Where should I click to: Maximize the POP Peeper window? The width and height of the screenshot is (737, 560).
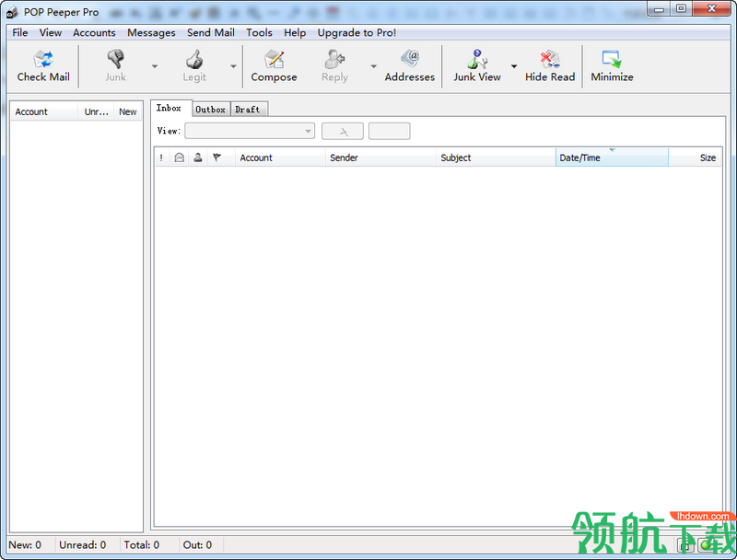681,8
